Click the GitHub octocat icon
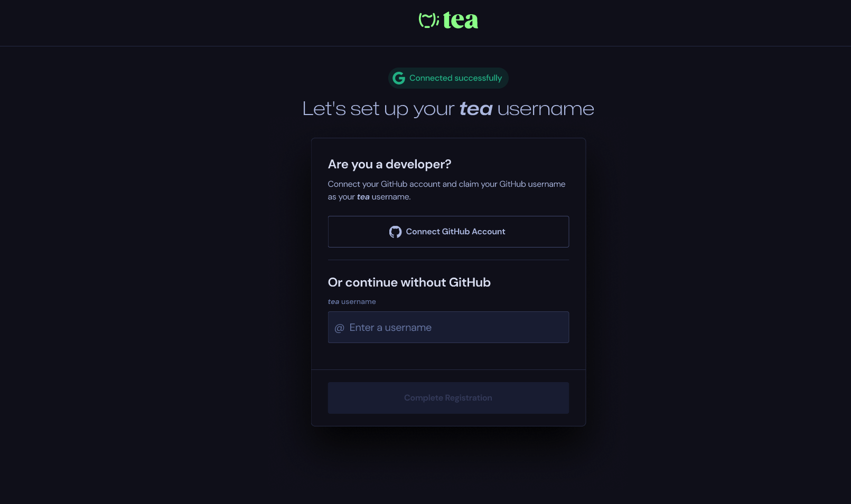This screenshot has height=504, width=851. click(395, 232)
